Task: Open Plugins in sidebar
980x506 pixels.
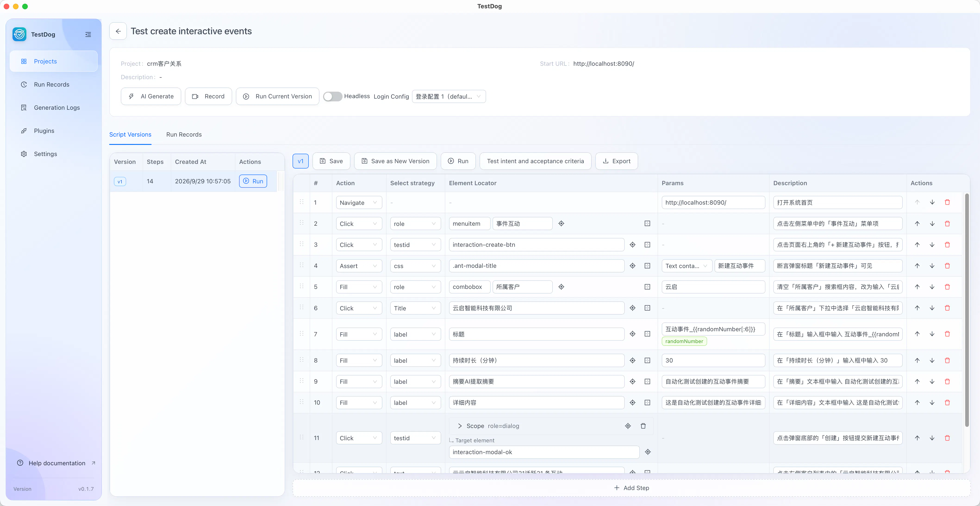Action: [x=54, y=131]
